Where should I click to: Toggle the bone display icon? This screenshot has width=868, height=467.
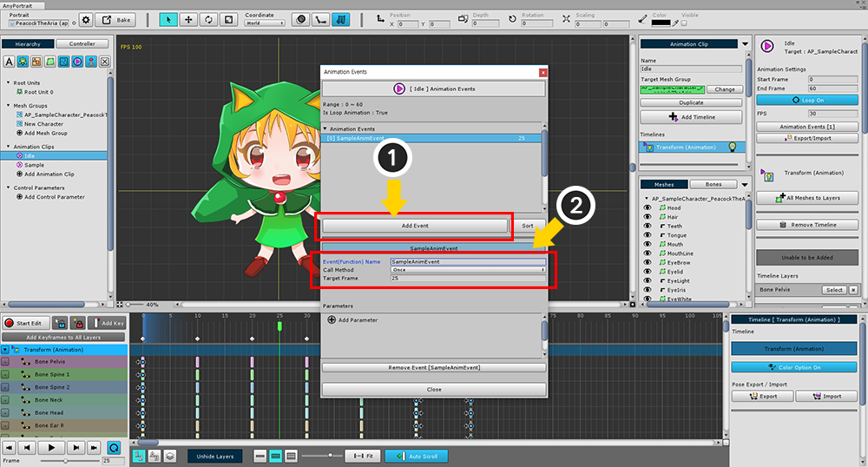click(320, 20)
